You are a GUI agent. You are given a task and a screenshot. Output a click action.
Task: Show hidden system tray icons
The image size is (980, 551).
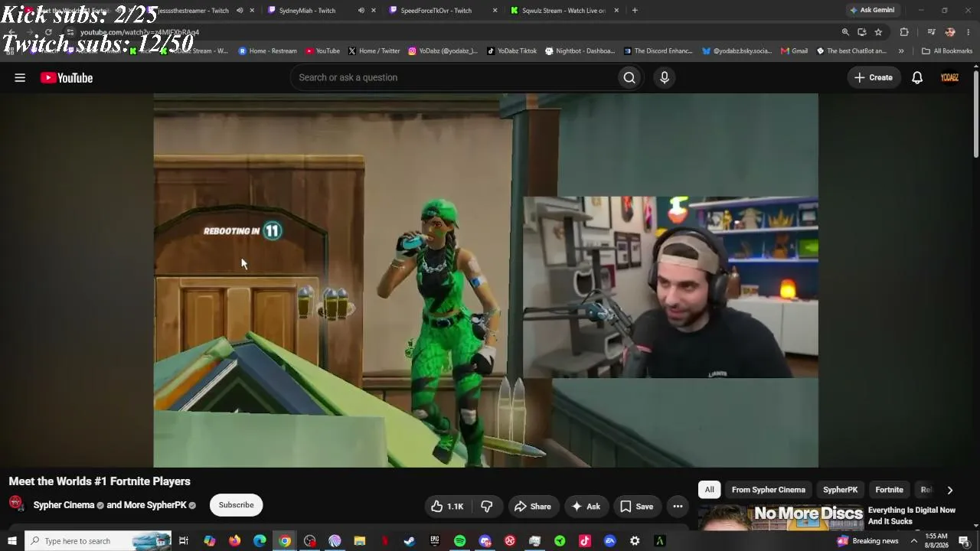pyautogui.click(x=913, y=541)
